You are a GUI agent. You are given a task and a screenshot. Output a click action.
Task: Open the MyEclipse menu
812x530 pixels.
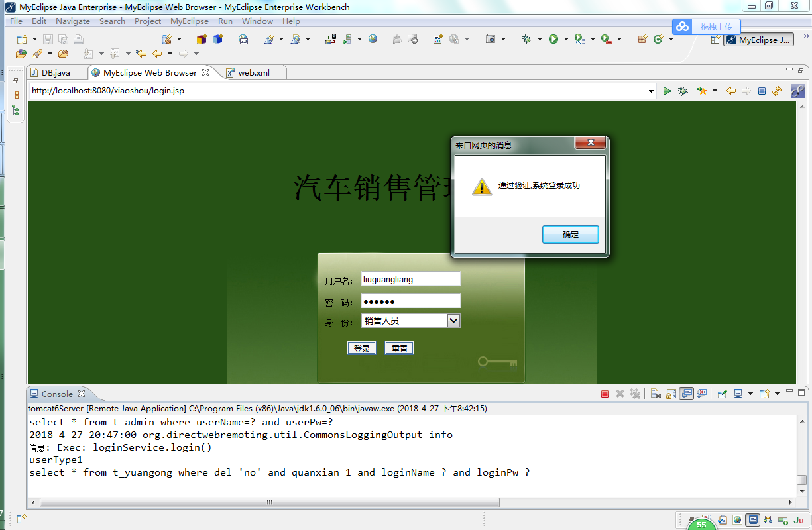tap(190, 21)
